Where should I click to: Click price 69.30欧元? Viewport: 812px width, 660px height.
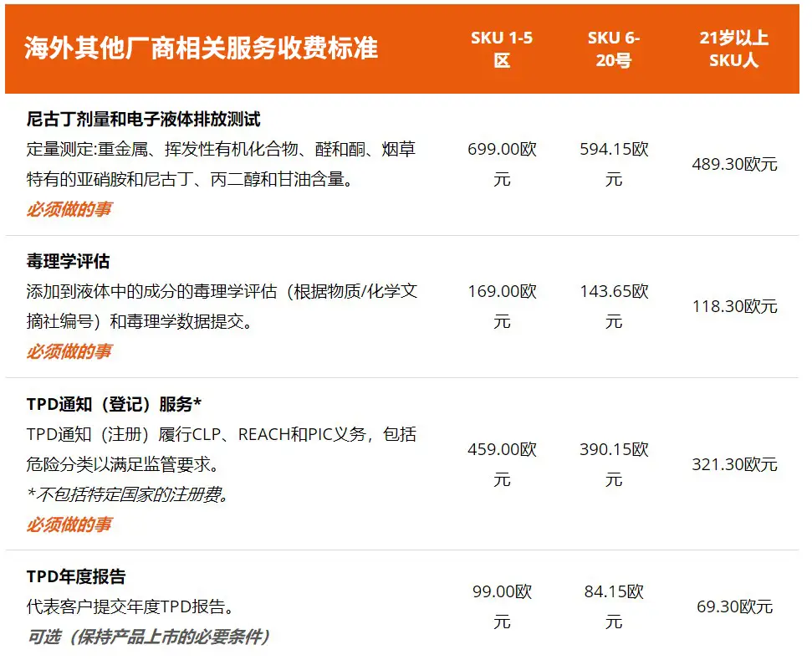(x=734, y=606)
